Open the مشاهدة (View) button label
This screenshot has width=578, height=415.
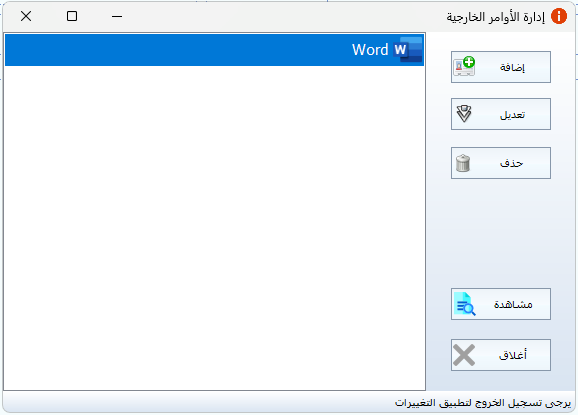click(x=513, y=304)
